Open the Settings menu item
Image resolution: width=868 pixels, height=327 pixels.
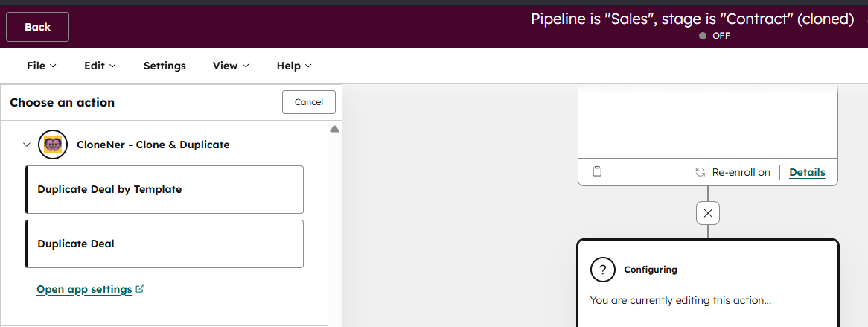tap(165, 66)
